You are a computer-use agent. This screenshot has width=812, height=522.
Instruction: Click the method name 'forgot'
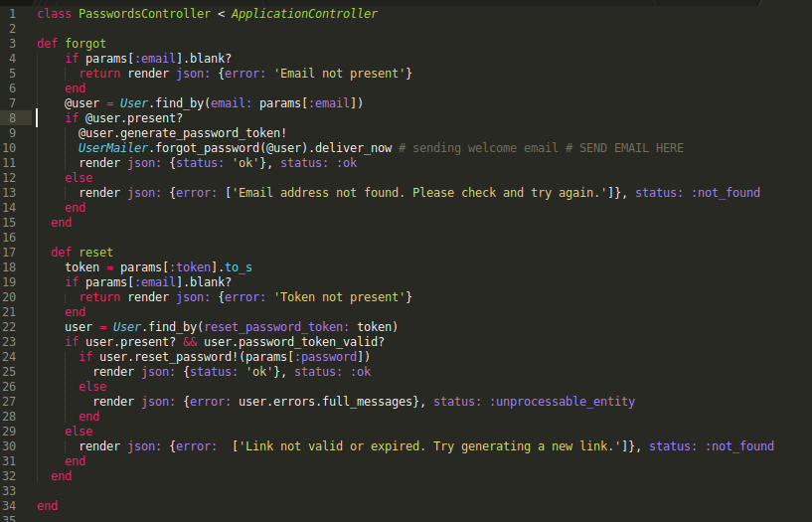(85, 44)
